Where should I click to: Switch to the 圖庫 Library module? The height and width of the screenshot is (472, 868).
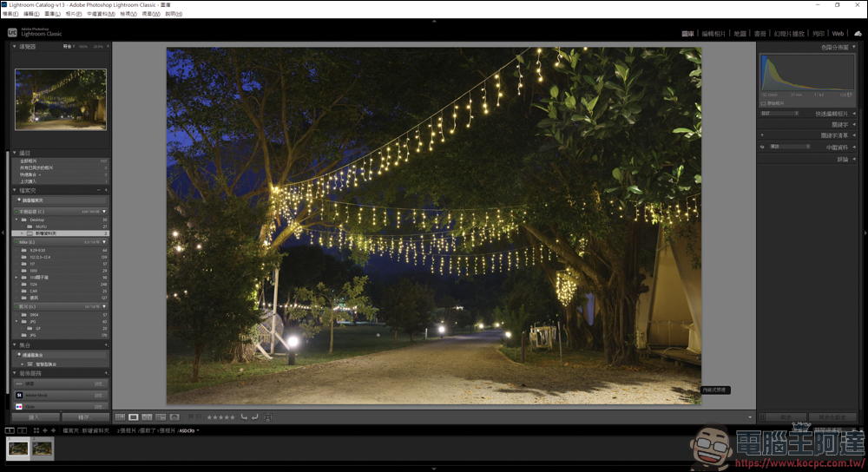tap(687, 34)
